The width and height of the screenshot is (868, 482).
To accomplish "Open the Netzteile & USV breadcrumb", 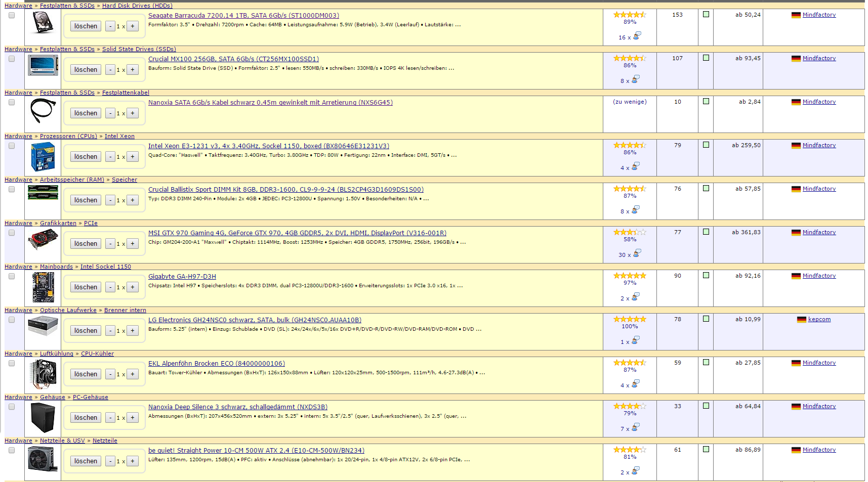I will point(62,441).
